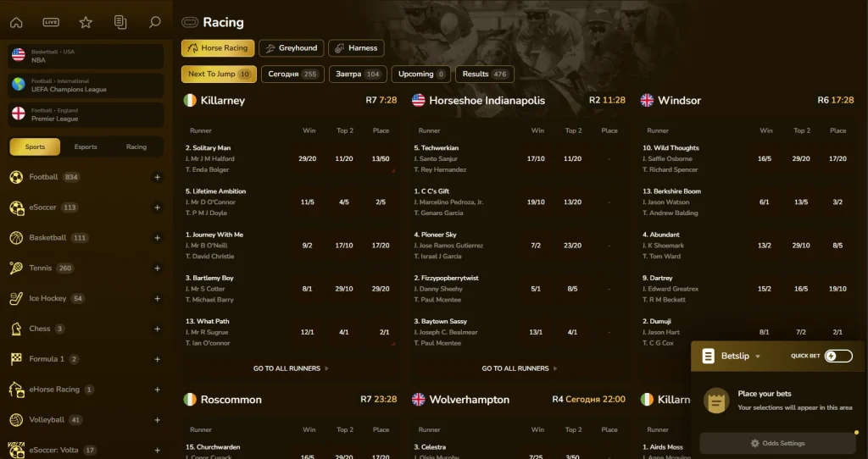Open the Killarney R7 7:28 race header
This screenshot has height=459, width=868.
(x=290, y=101)
